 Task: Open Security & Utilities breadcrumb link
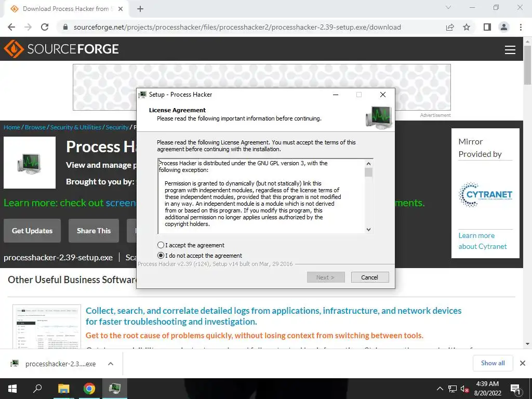pyautogui.click(x=76, y=127)
